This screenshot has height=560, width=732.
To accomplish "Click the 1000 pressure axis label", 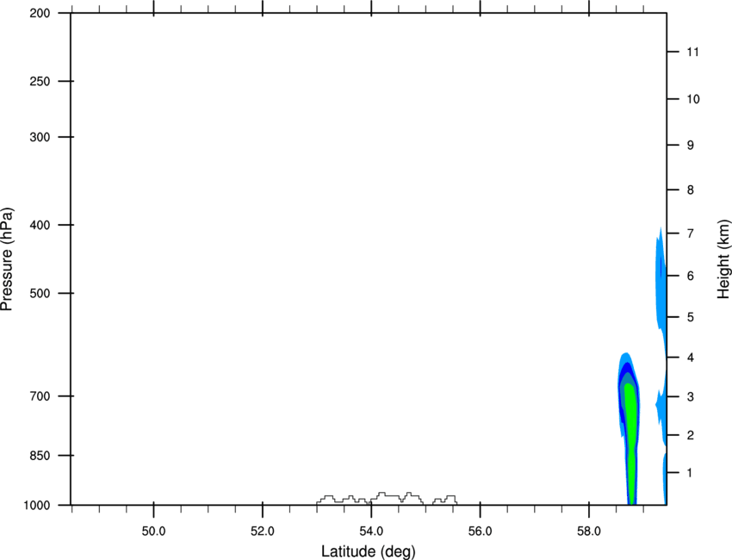I will tap(37, 506).
